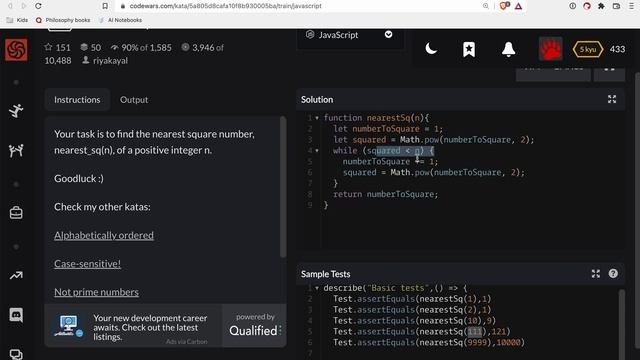Open browser extensions puzzle icon
This screenshot has height=360, width=640.
coord(601,6)
